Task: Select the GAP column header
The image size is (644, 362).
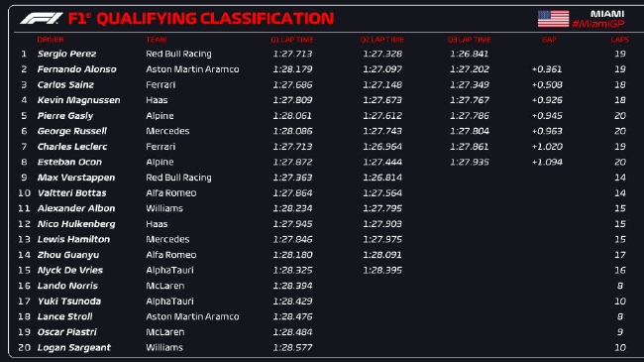Action: (549, 40)
